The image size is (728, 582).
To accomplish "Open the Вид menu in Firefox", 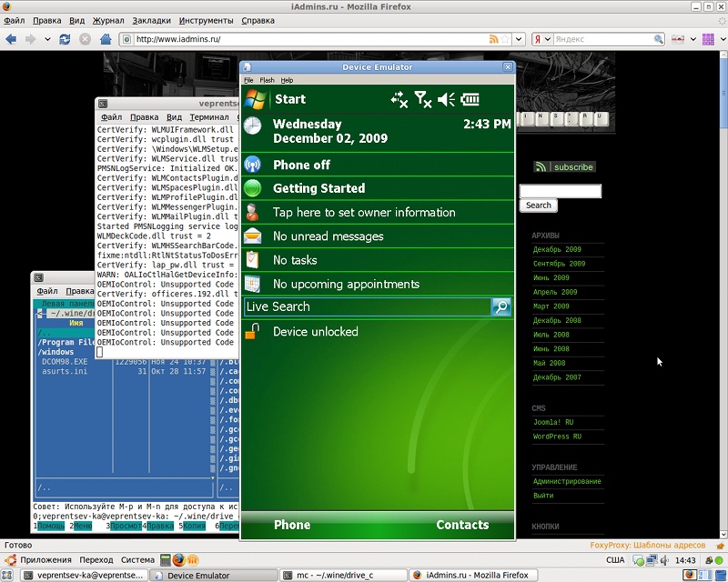I will click(x=77, y=20).
